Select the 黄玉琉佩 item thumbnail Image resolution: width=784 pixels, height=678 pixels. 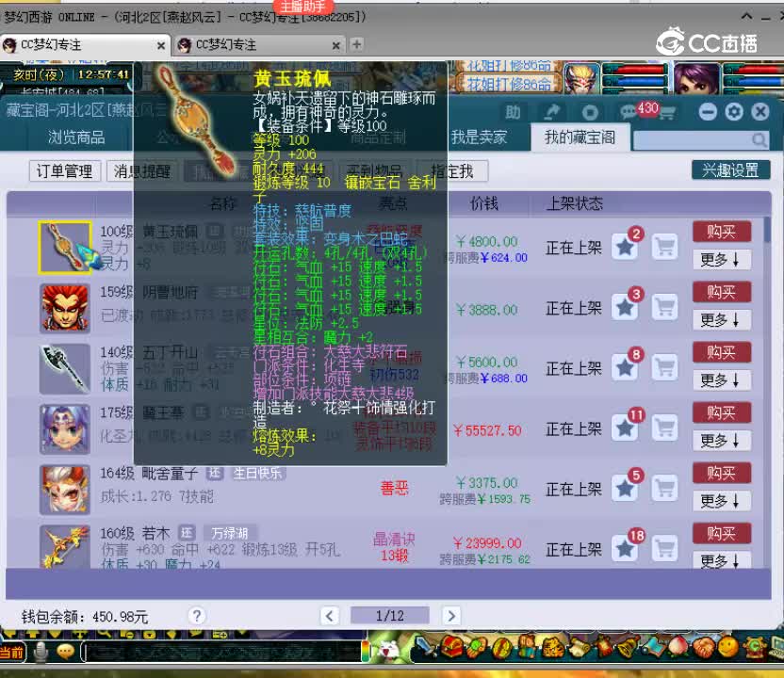click(65, 248)
